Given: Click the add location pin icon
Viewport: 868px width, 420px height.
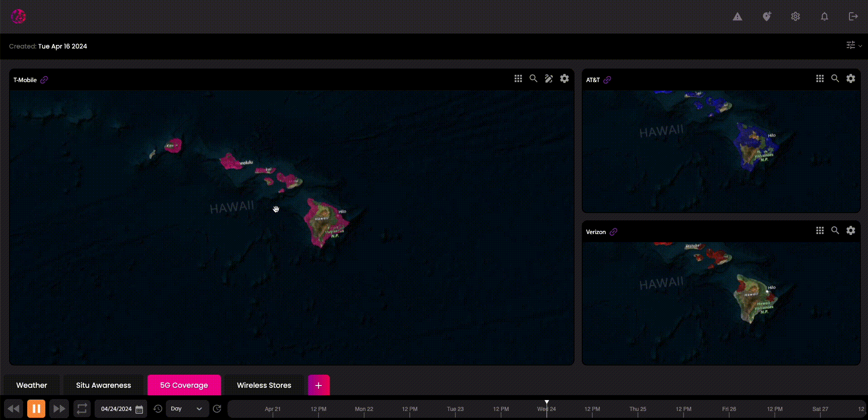Looking at the screenshot, I should coord(767,16).
